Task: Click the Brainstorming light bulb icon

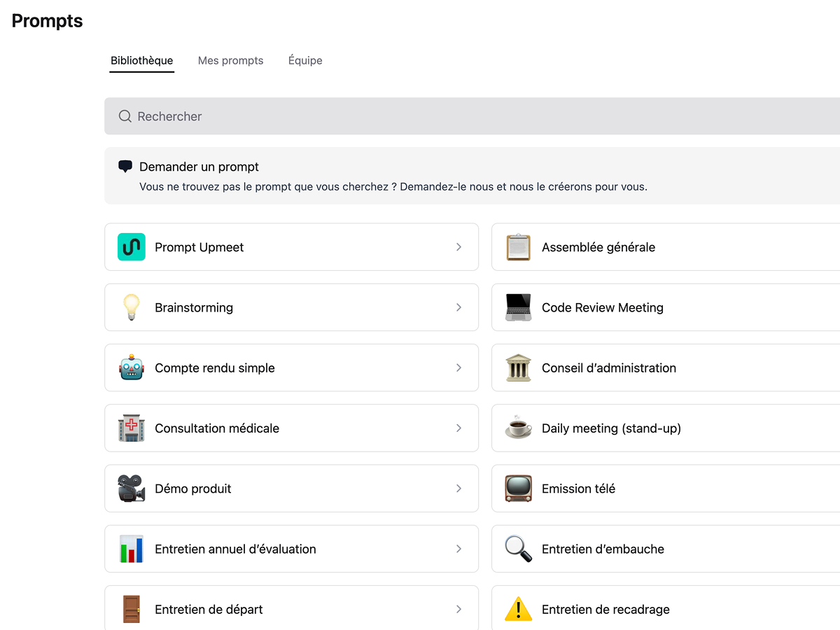Action: coord(132,307)
